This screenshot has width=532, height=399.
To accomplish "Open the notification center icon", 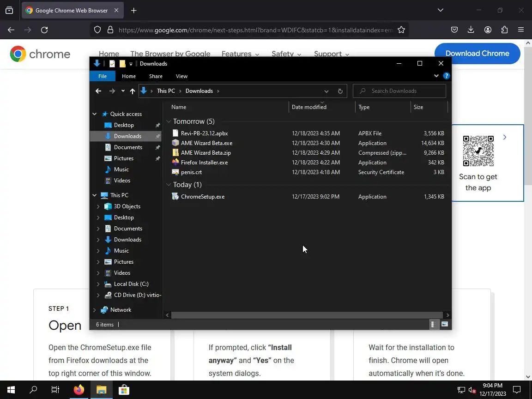I will pos(516,390).
